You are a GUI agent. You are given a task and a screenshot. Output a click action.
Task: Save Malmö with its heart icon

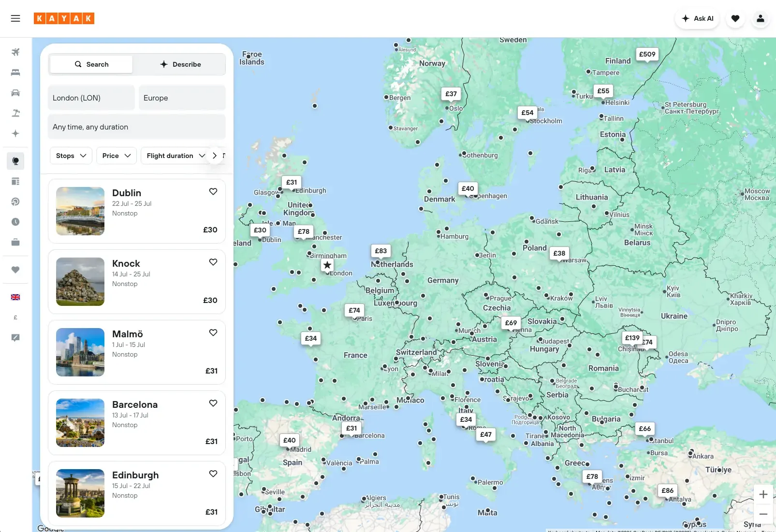click(213, 332)
